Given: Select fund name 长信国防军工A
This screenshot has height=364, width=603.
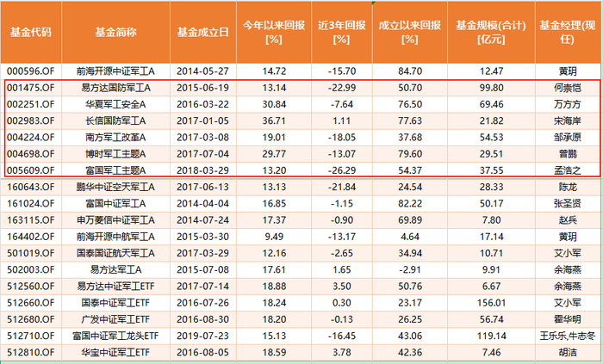Looking at the screenshot, I should point(115,121).
